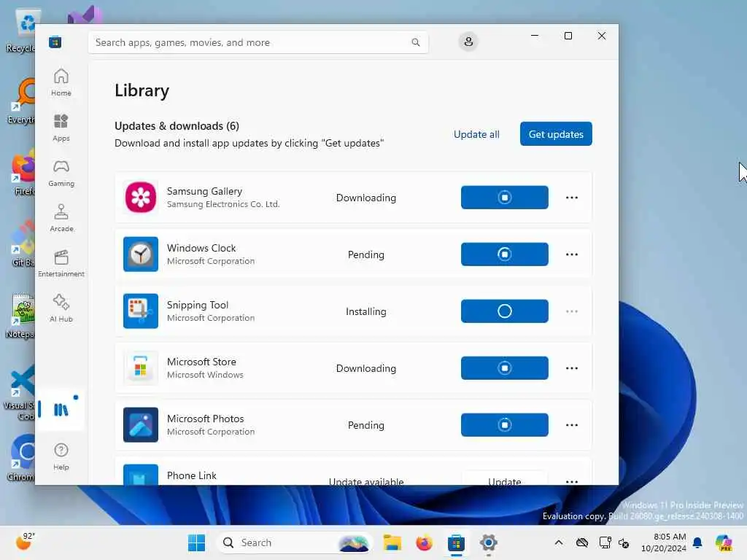Stop the Microsoft Store download
Screen dimensions: 747x560
[505, 367]
